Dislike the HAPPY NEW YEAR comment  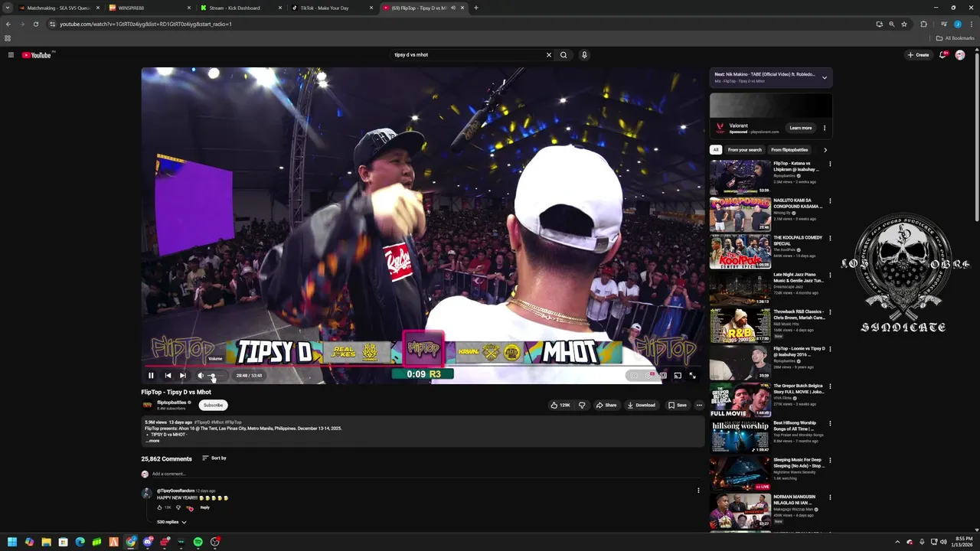tap(178, 507)
